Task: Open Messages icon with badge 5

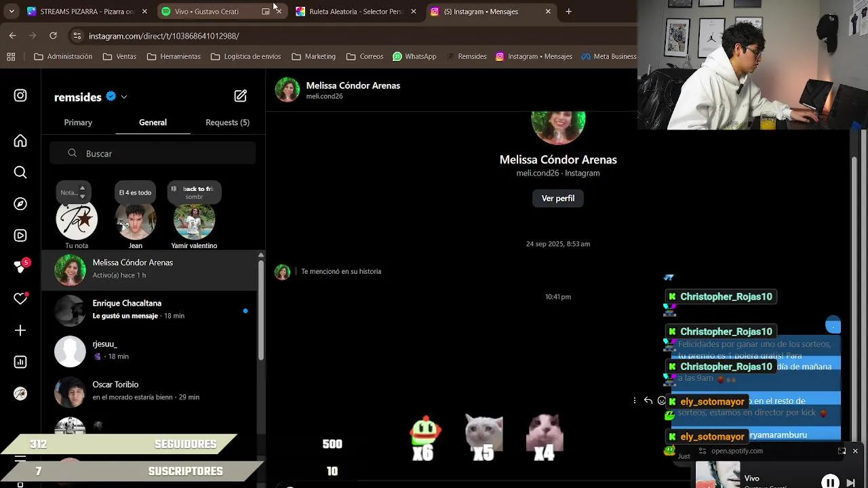Action: point(21,266)
